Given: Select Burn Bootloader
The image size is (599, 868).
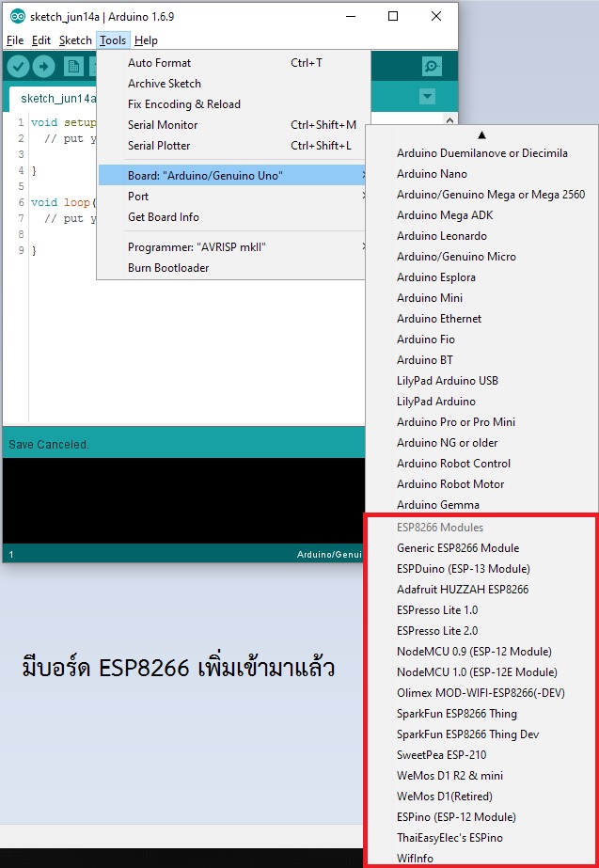Looking at the screenshot, I should pyautogui.click(x=231, y=268).
